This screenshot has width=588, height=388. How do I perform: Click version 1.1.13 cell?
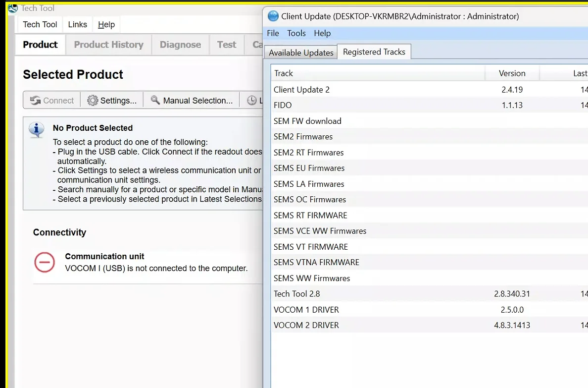512,105
